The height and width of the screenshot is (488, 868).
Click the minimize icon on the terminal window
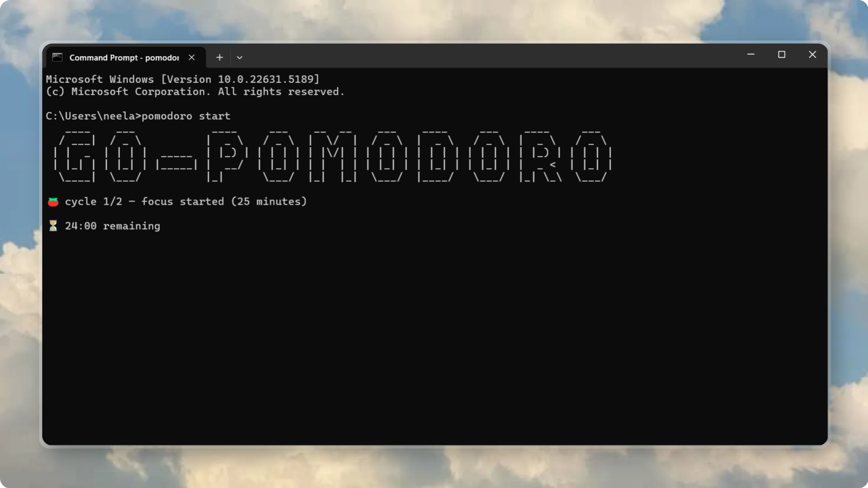pos(751,54)
